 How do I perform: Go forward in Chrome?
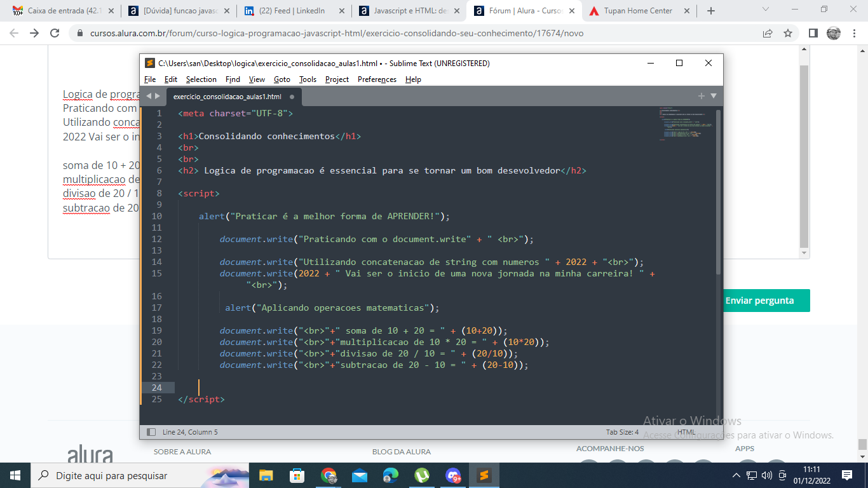tap(34, 33)
